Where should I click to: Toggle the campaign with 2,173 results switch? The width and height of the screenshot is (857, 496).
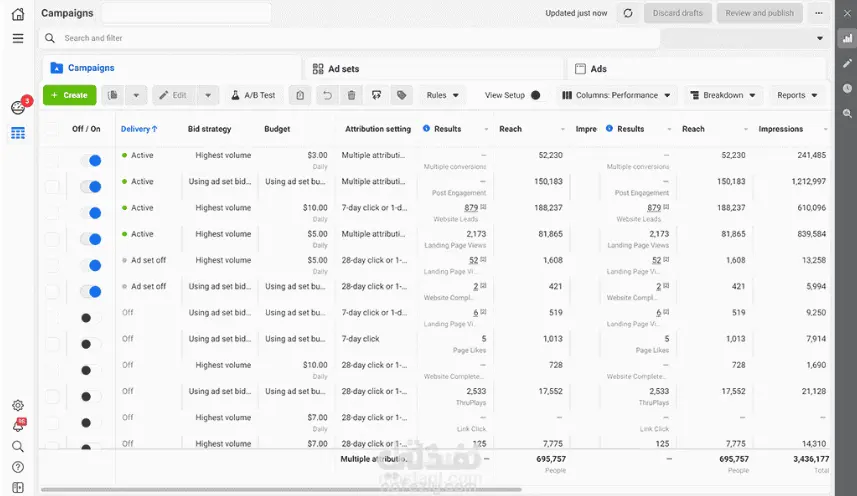click(91, 239)
